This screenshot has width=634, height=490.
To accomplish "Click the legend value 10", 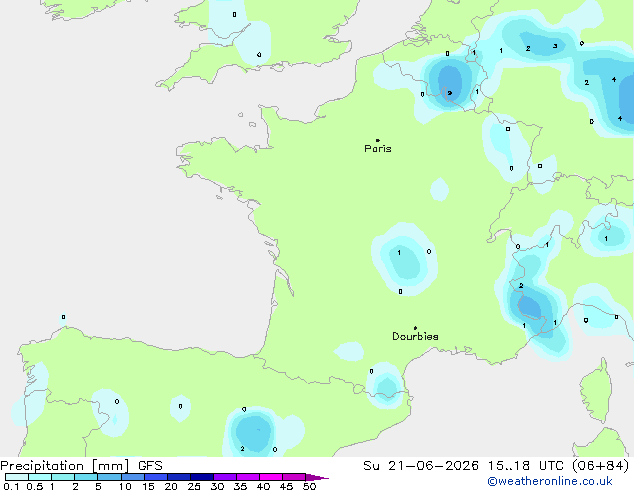I will tap(125, 486).
